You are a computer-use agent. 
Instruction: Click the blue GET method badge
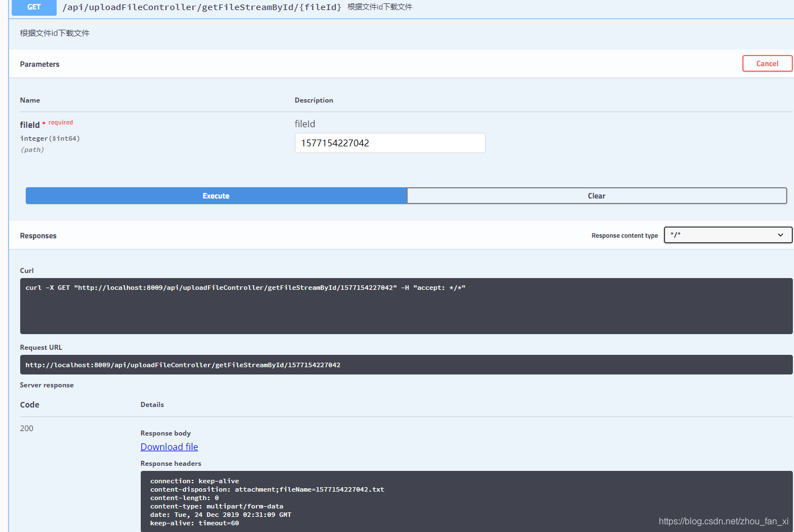click(34, 7)
